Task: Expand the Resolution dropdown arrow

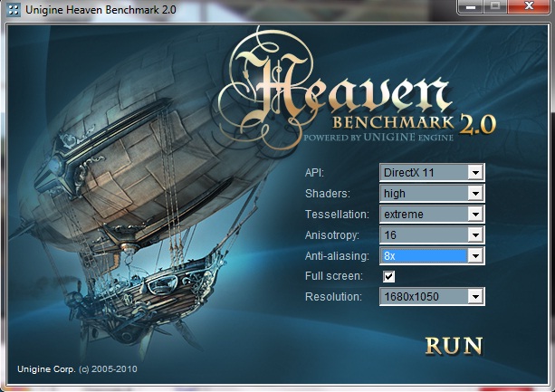Action: (x=475, y=296)
